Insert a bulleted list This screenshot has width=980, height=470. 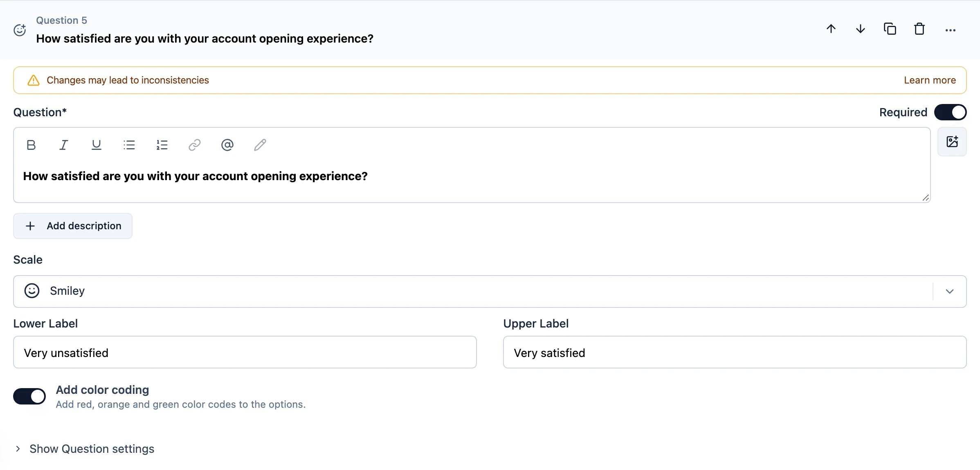coord(129,145)
